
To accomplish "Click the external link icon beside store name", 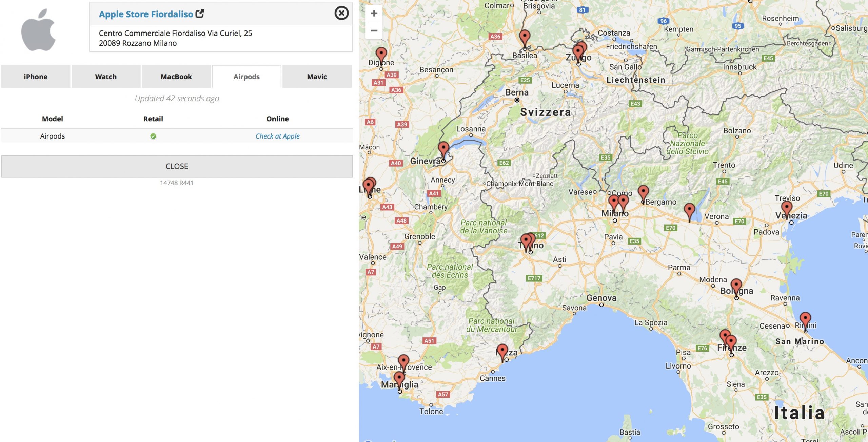I will (x=200, y=14).
